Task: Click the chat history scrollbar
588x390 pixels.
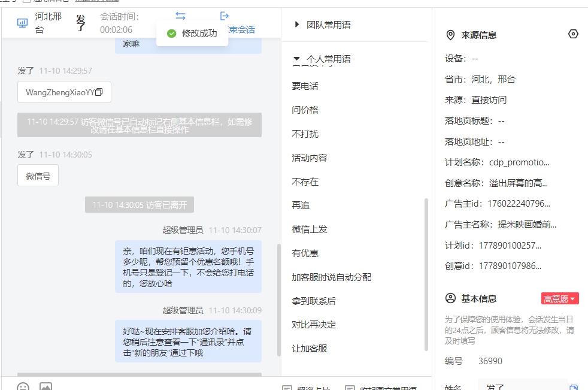Action: click(x=278, y=300)
